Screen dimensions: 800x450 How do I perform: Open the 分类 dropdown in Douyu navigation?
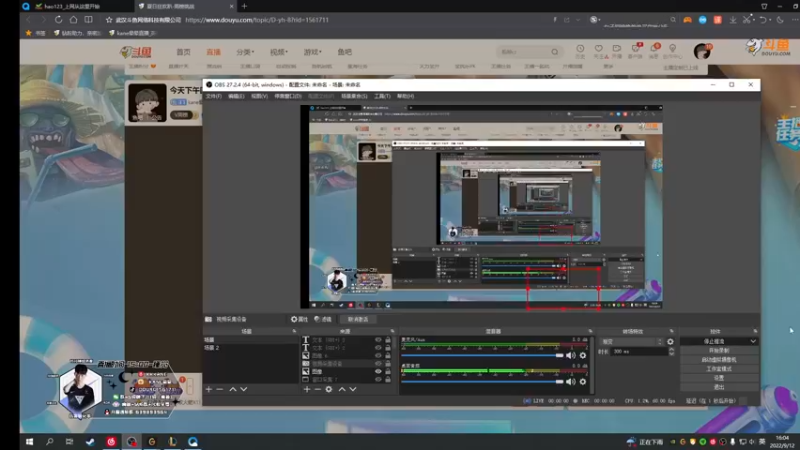point(245,52)
